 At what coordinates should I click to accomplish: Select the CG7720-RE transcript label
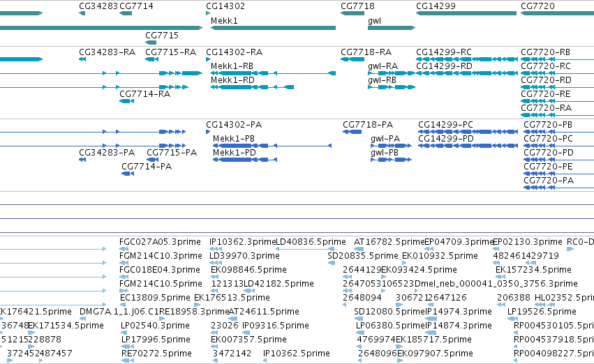[546, 94]
